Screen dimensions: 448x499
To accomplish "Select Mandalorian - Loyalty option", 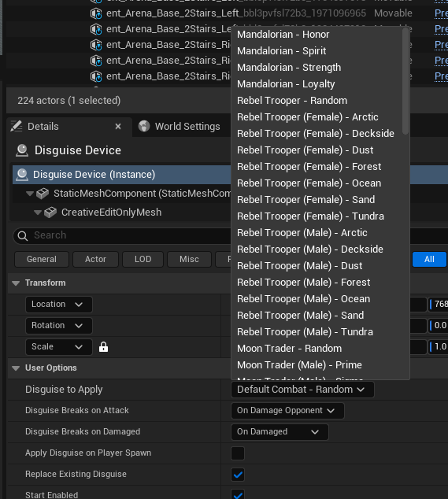I will pos(286,84).
